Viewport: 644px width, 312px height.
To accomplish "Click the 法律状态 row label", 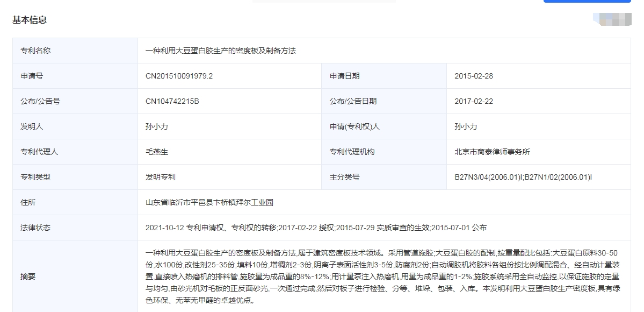I will click(35, 228).
